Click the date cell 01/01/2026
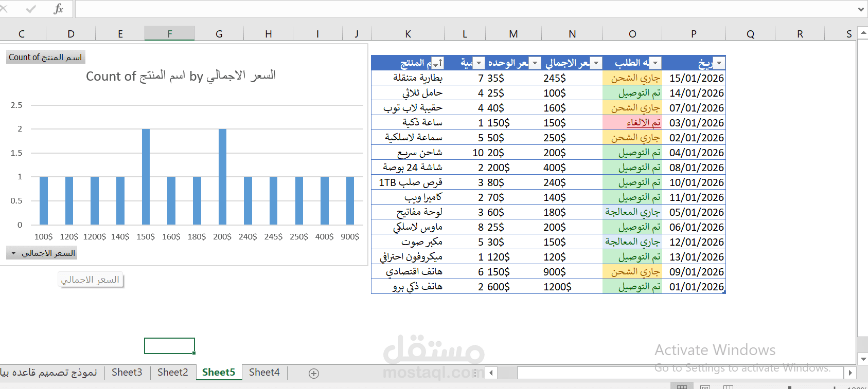The height and width of the screenshot is (389, 868). pos(694,287)
